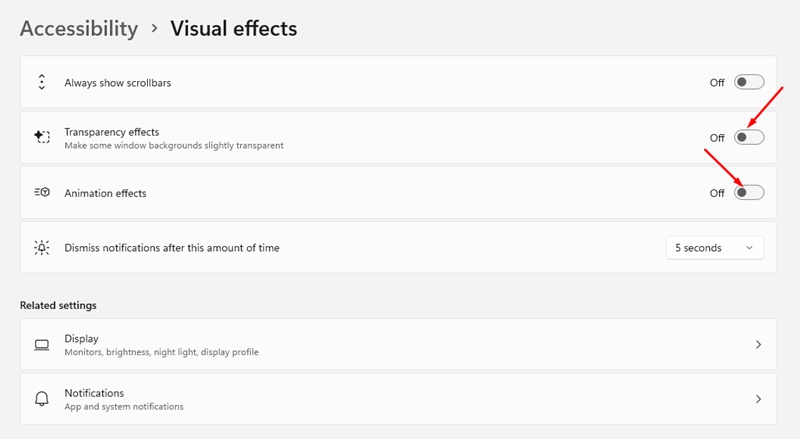Click the scrollbars up-down arrows icon

coord(42,82)
